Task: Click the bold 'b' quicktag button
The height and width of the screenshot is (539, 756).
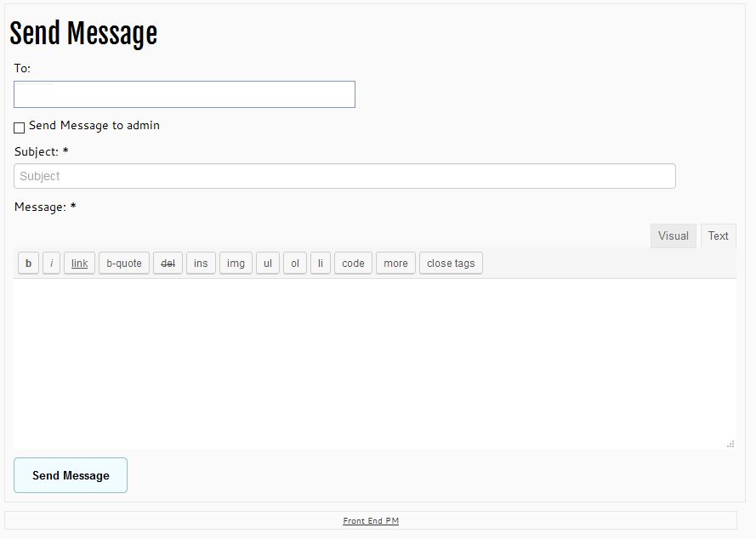Action: [x=28, y=264]
